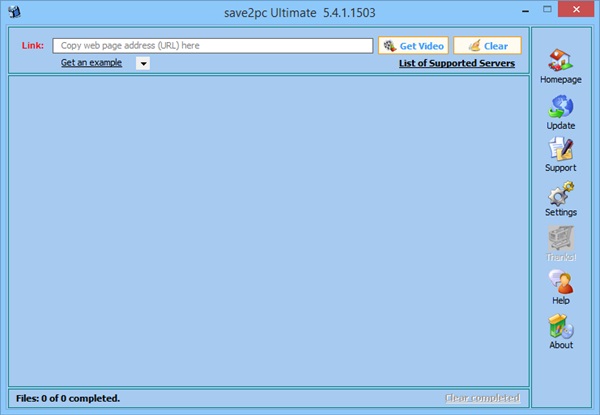The height and width of the screenshot is (415, 600).
Task: Close the save2pc window with red X
Action: pyautogui.click(x=576, y=10)
